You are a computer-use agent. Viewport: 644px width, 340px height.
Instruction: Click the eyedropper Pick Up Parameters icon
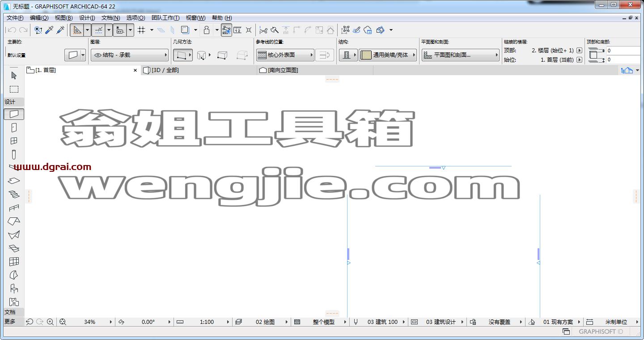coord(50,30)
